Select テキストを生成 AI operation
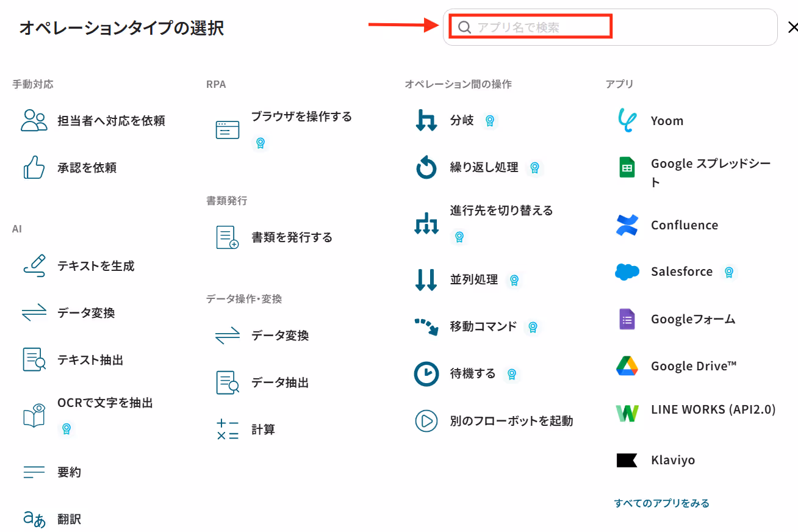This screenshot has width=798, height=532. tap(96, 266)
